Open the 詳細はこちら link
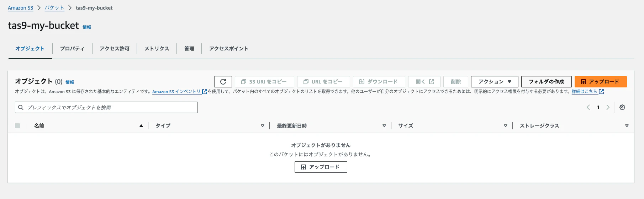This screenshot has height=199, width=644. [x=584, y=92]
